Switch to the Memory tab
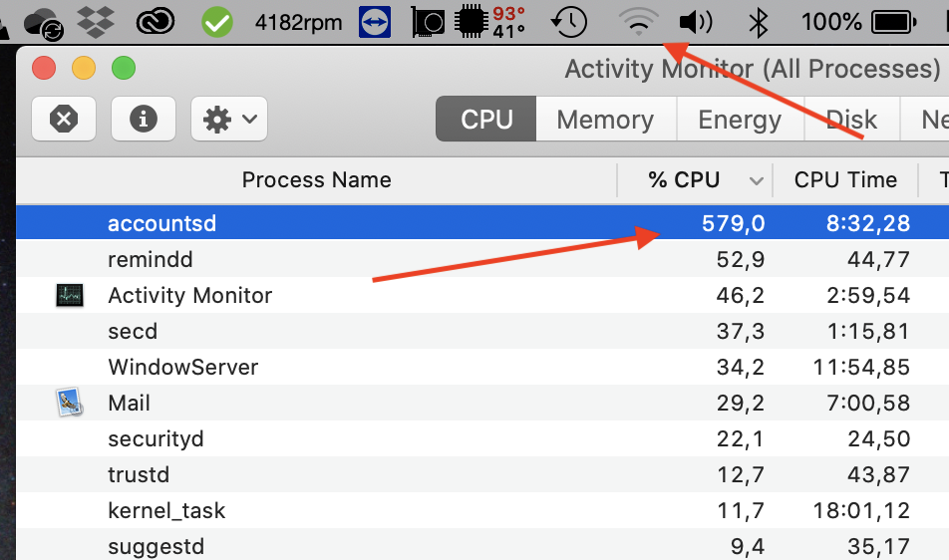Screen dimensions: 949x560 click(605, 120)
